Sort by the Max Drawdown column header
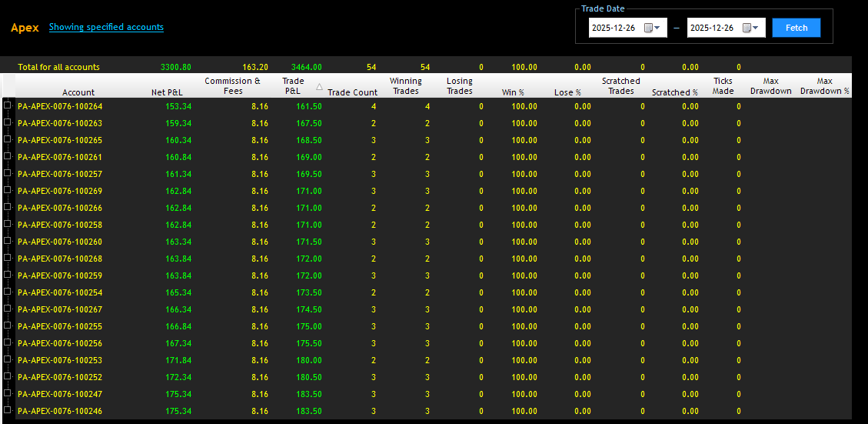 click(x=770, y=86)
